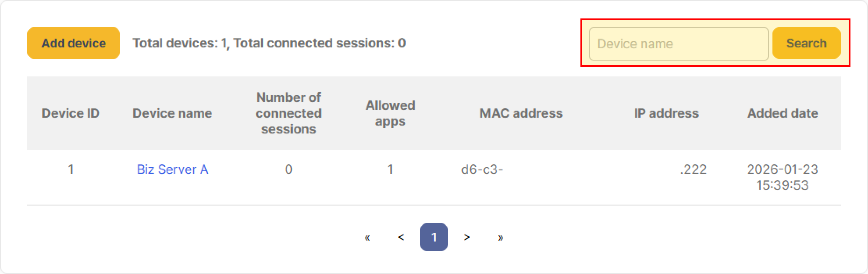868x274 pixels.
Task: Go to the previous page arrow
Action: coord(401,238)
